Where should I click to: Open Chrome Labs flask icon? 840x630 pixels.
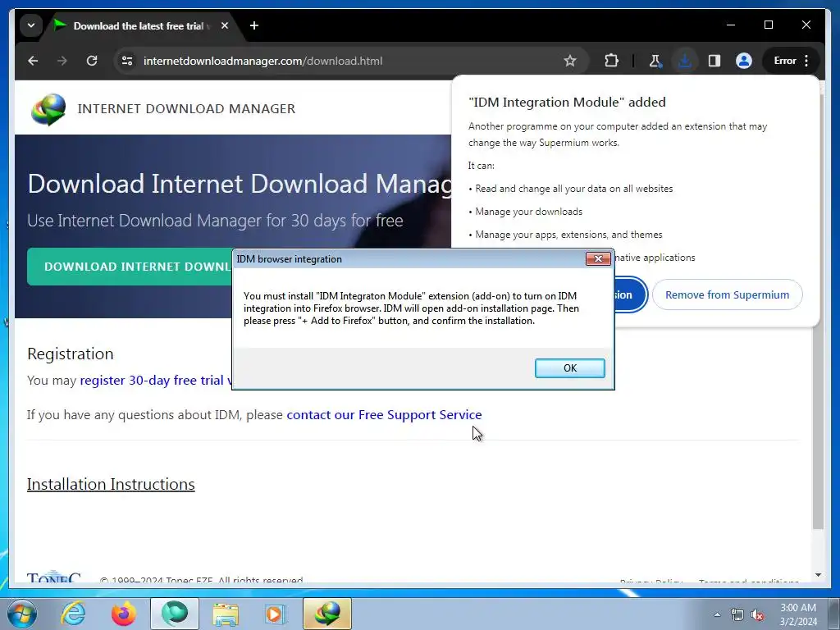coord(655,61)
